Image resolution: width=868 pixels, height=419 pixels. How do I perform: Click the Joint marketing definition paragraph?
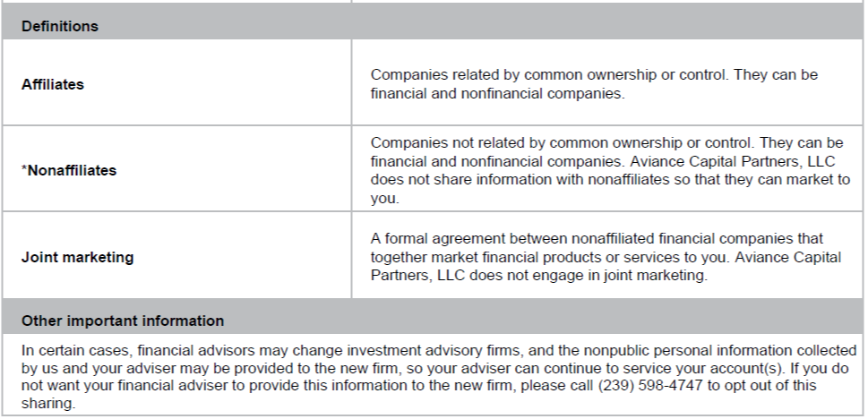[606, 257]
